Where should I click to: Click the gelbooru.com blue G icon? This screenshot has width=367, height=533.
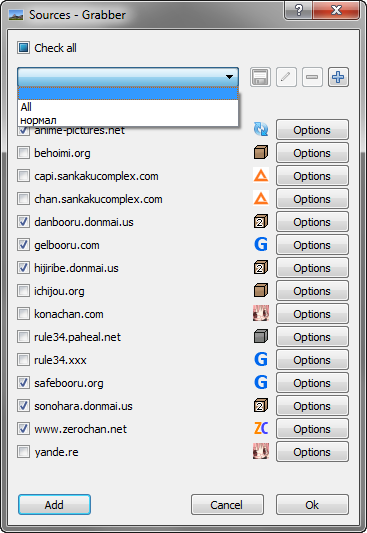(261, 244)
